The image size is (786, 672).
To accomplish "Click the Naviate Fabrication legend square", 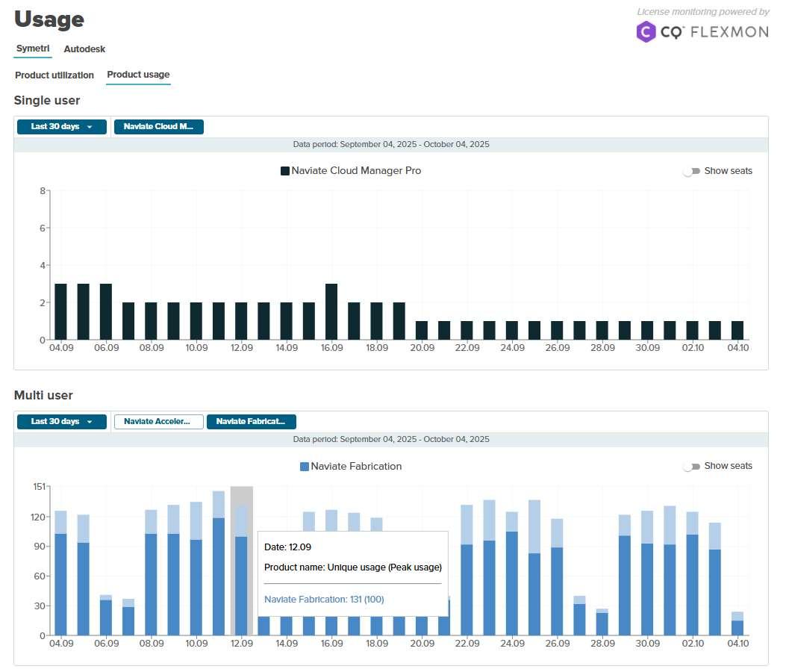I will point(304,467).
